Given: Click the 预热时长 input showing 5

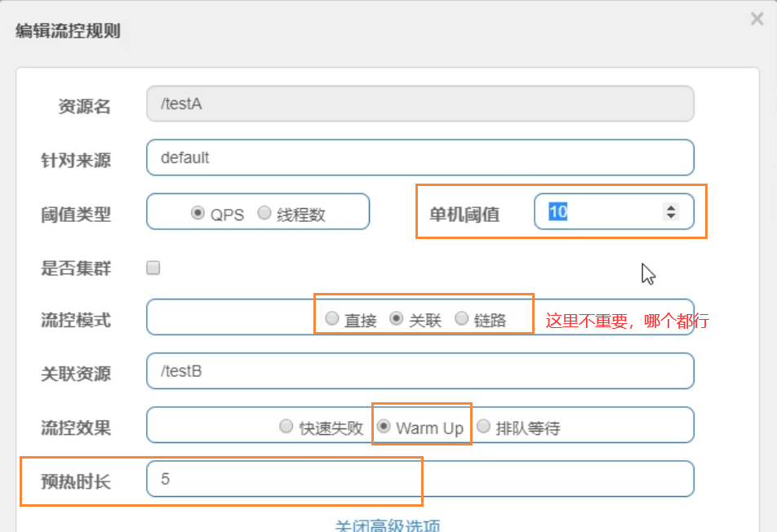Looking at the screenshot, I should [x=420, y=478].
